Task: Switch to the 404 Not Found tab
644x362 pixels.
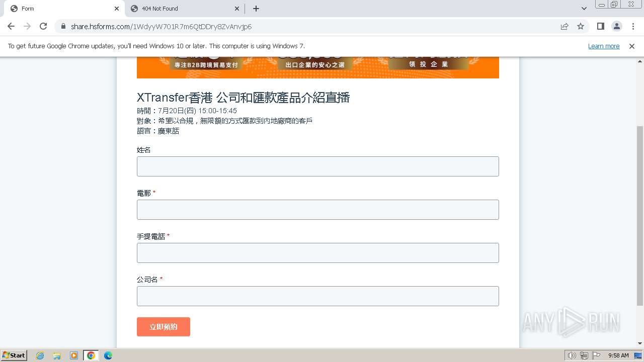Action: [x=184, y=9]
